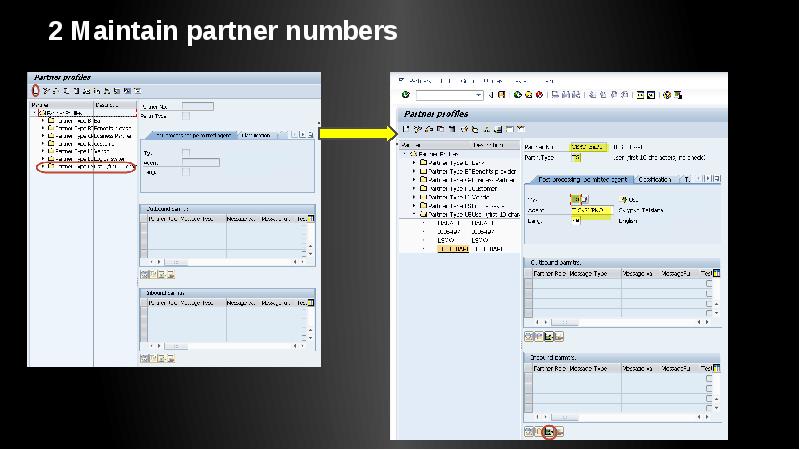Image resolution: width=800 pixels, height=450 pixels.
Task: Open Outbound table column settings icon, right window
Action: point(716,273)
